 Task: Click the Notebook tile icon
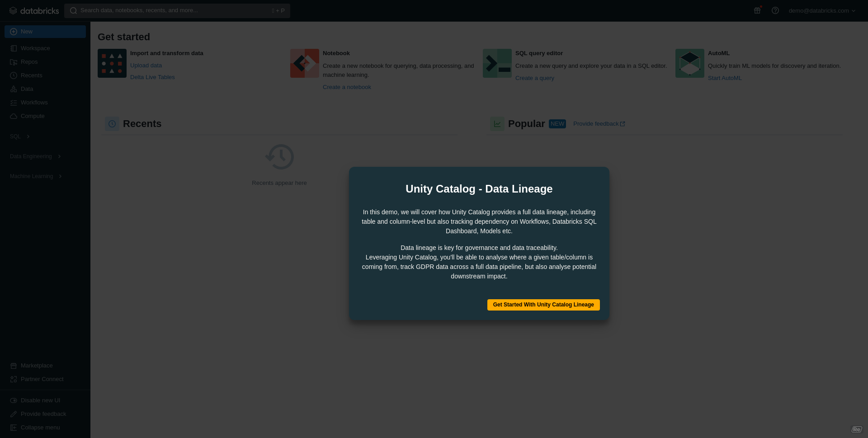click(x=305, y=63)
